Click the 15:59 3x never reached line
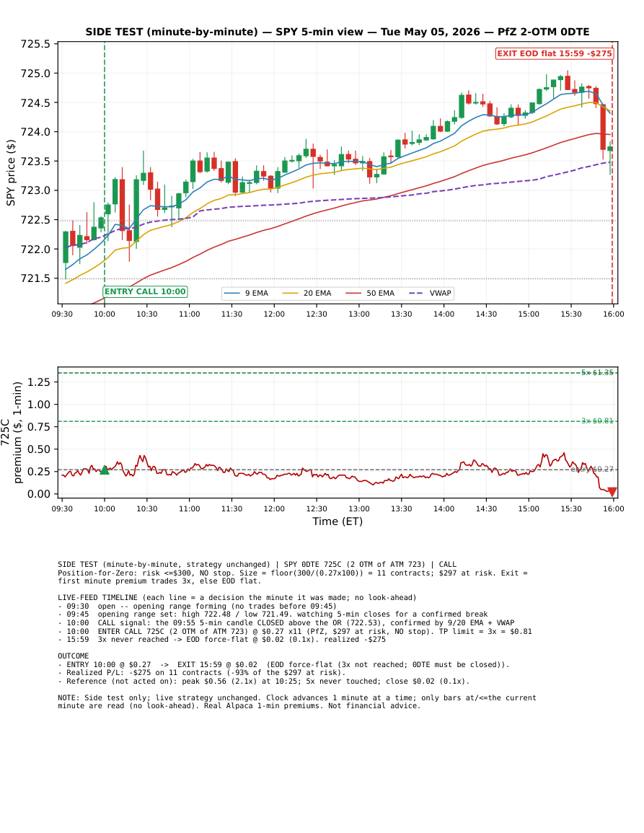The width and height of the screenshot is (644, 833). 221,640
